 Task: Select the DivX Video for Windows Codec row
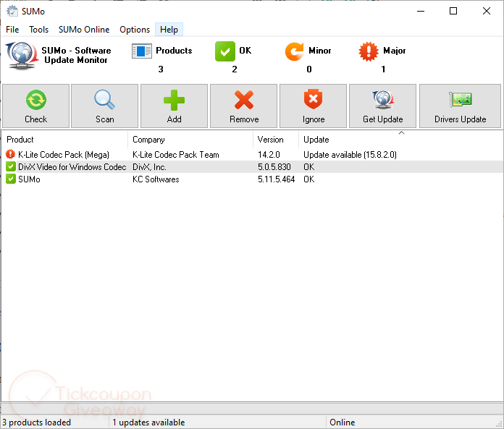[x=252, y=166]
